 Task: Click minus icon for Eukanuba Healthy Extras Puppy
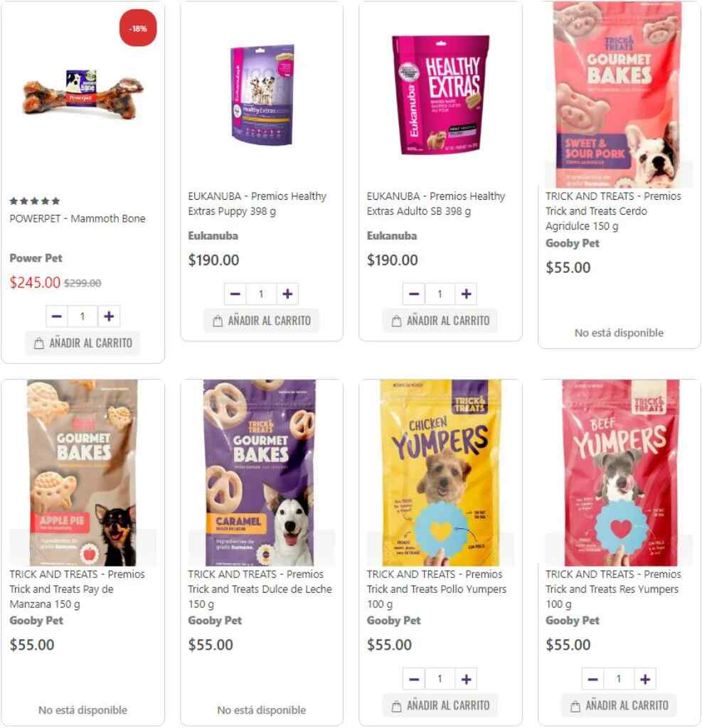click(x=235, y=294)
